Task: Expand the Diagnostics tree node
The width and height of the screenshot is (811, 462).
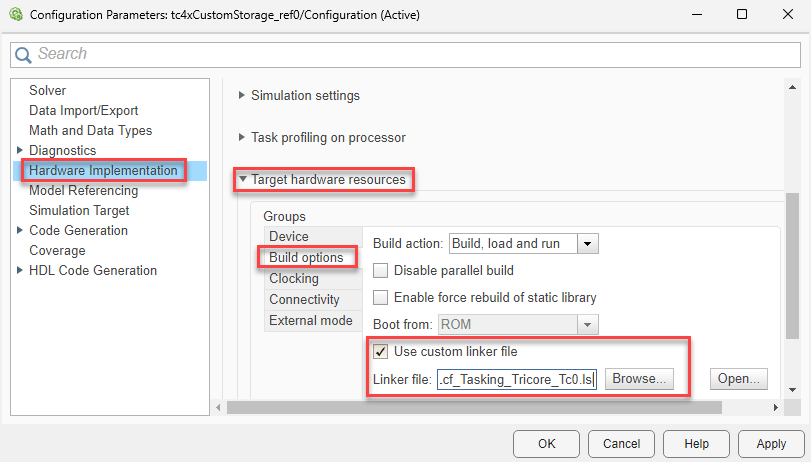Action: (20, 151)
